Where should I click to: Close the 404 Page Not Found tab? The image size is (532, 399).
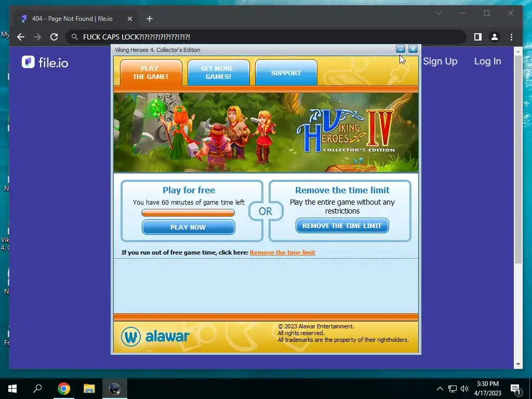point(129,19)
